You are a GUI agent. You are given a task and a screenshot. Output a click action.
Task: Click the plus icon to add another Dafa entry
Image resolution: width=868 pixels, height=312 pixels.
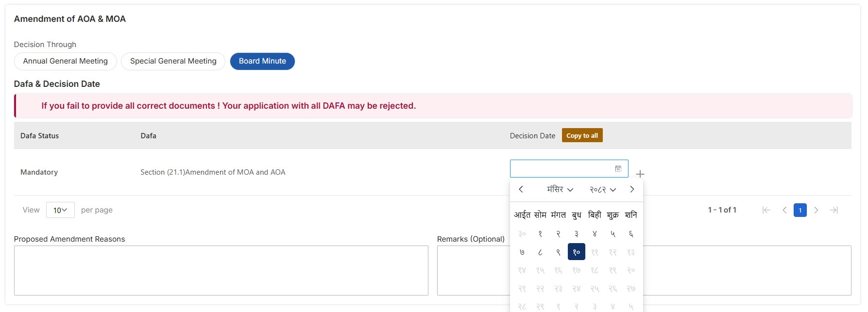[640, 173]
